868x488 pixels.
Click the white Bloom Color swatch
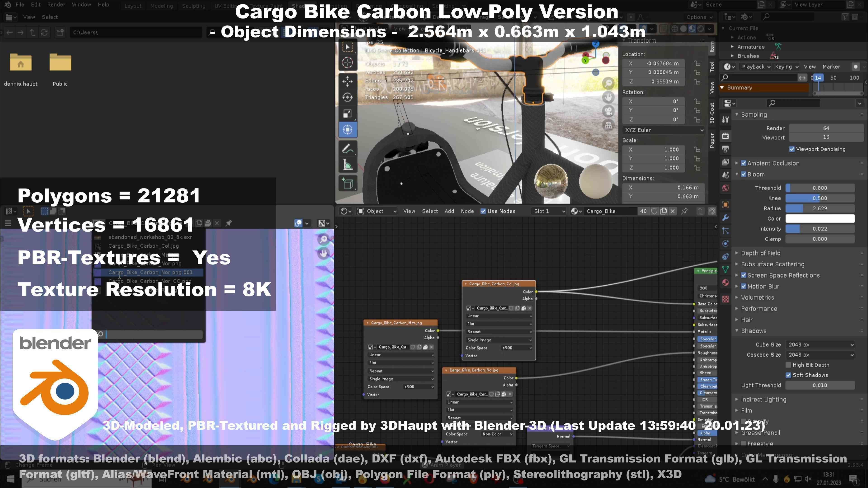click(x=820, y=218)
